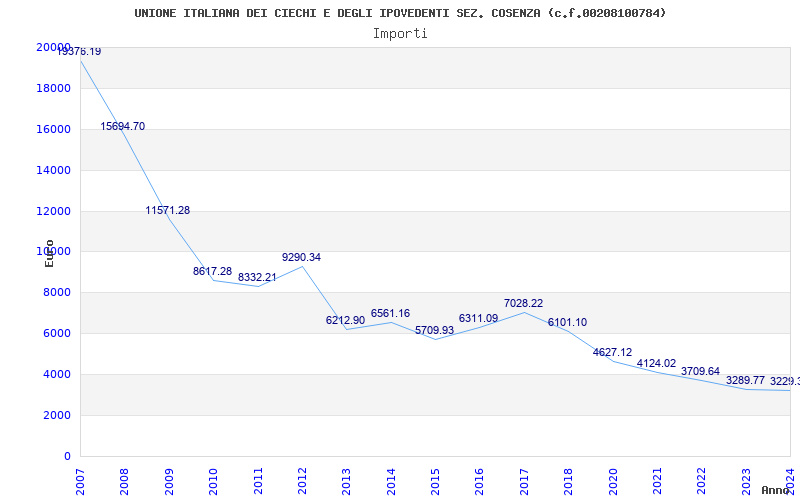Viewport: 800px width, 500px height.
Task: Select the 5709.93 data label
Action: [x=434, y=331]
